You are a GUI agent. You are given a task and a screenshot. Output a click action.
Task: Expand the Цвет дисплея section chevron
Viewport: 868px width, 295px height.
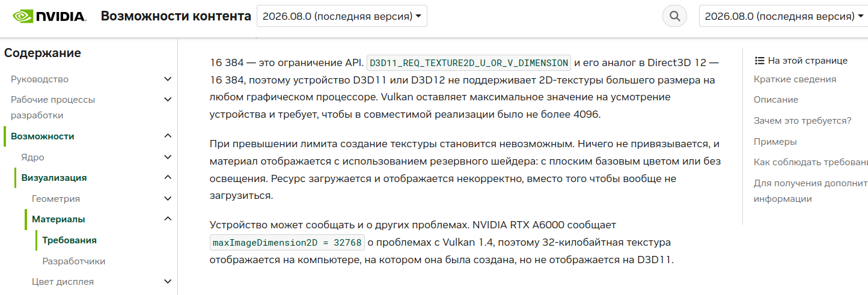(x=168, y=282)
